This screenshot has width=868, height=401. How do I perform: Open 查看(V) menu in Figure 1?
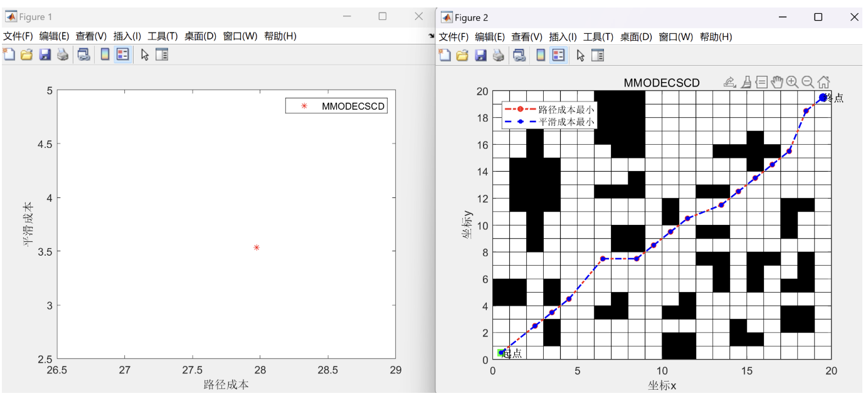coord(92,36)
